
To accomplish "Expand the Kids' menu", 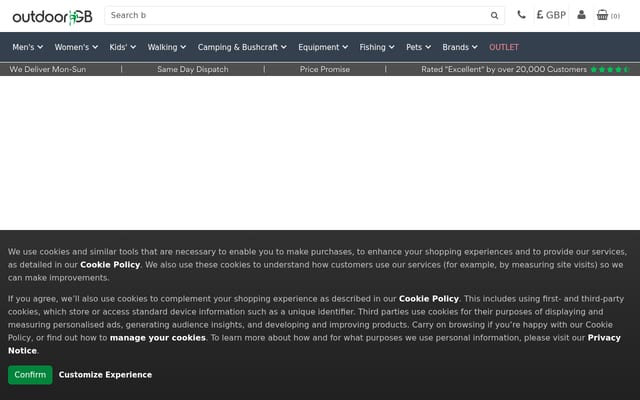I will tap(122, 47).
